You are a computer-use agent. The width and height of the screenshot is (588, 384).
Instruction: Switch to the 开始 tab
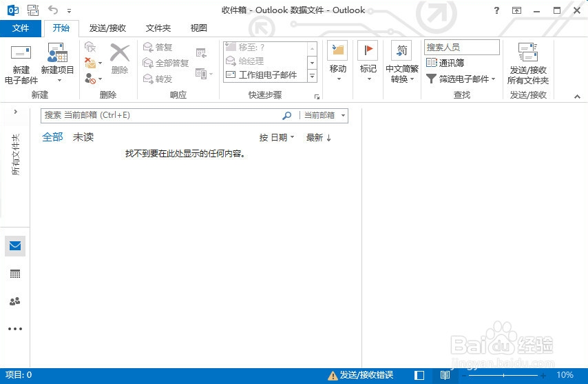coord(61,28)
